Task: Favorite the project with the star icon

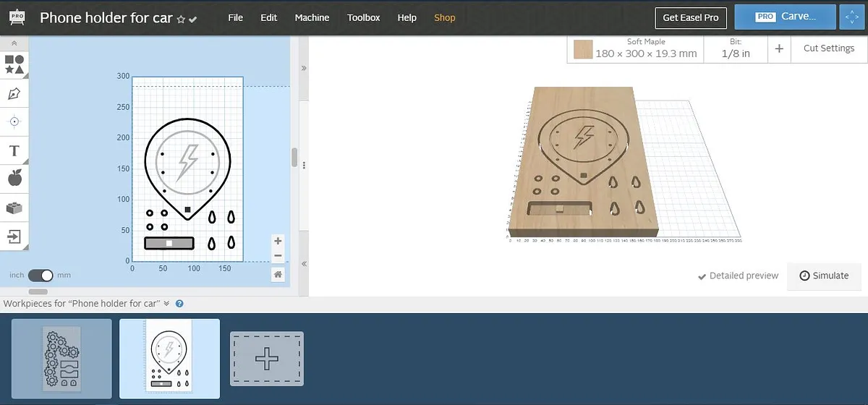Action: coord(181,19)
